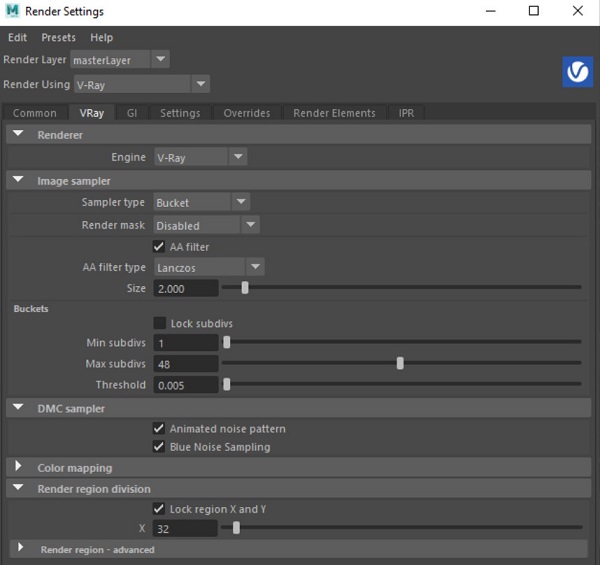Viewport: 600px width, 565px height.
Task: Click the Maya app icon in title bar
Action: tap(13, 11)
